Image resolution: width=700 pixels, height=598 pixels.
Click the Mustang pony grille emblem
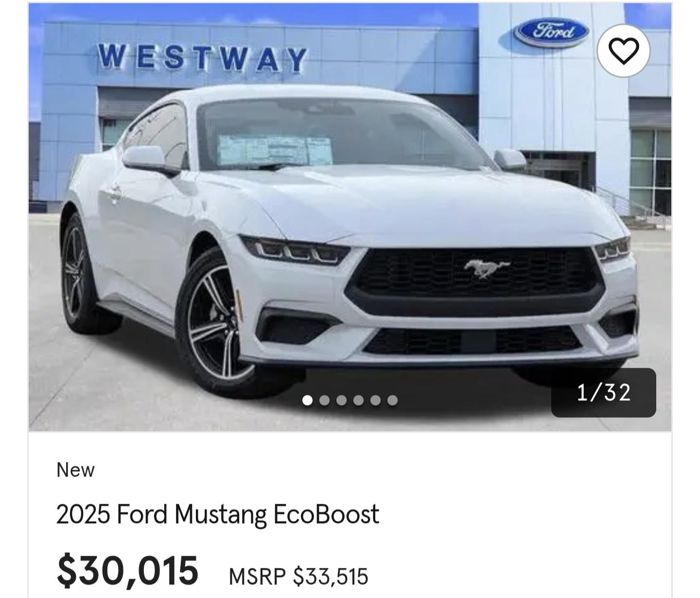486,269
